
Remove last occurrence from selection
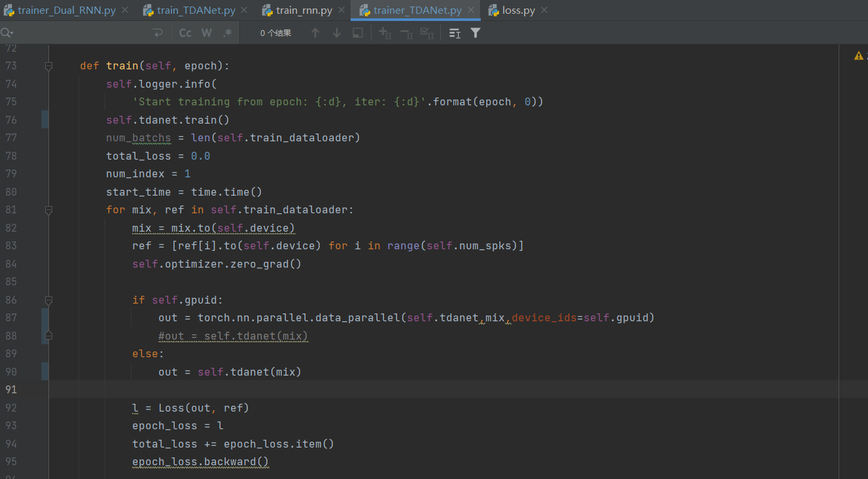pyautogui.click(x=405, y=32)
